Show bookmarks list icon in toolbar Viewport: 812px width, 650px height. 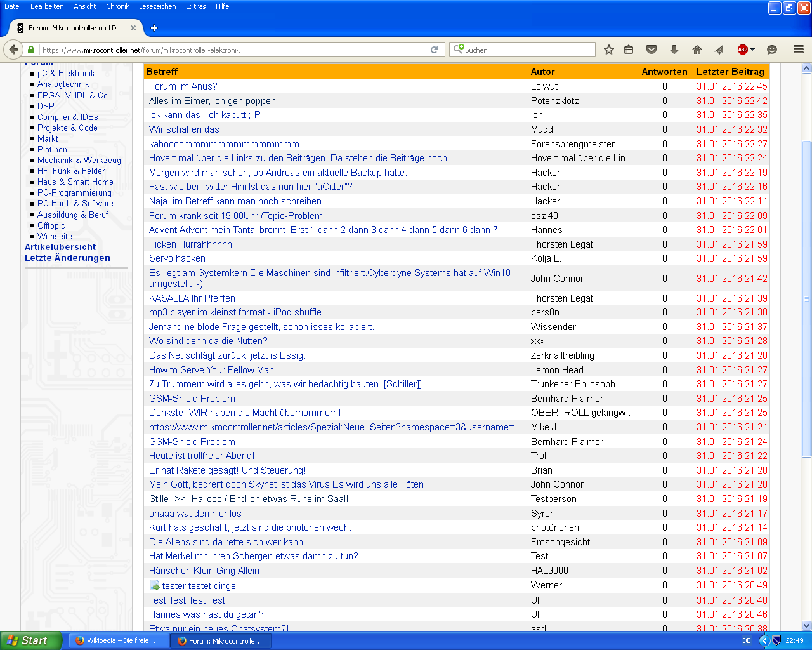(x=629, y=50)
